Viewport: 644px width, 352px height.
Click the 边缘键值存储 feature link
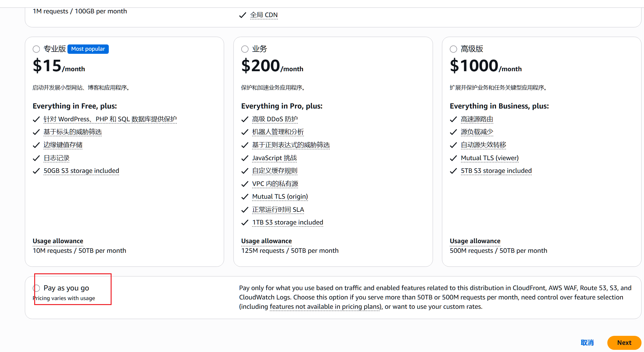click(63, 145)
